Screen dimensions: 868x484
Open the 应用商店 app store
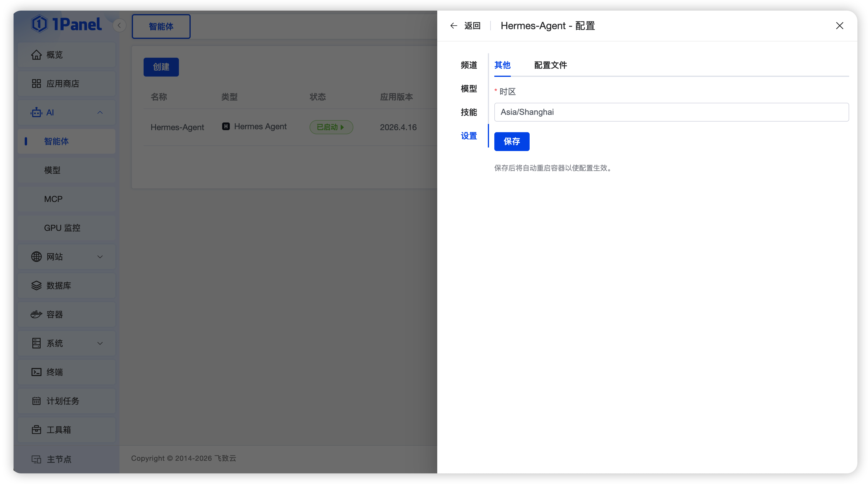66,84
